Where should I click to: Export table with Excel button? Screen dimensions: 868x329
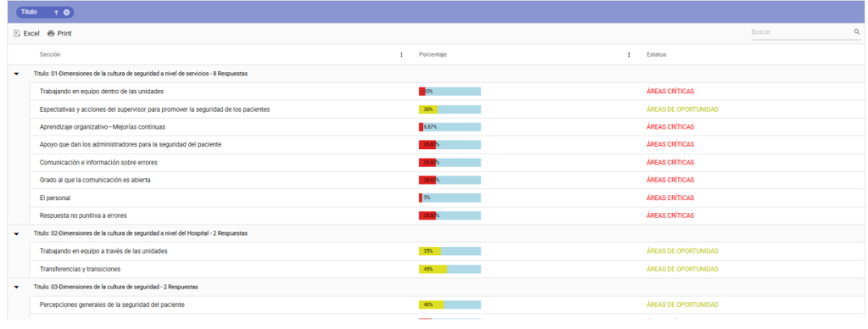click(26, 33)
